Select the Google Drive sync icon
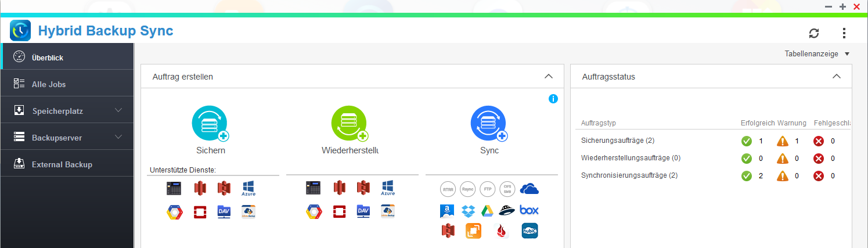This screenshot has height=248, width=868. tap(487, 210)
